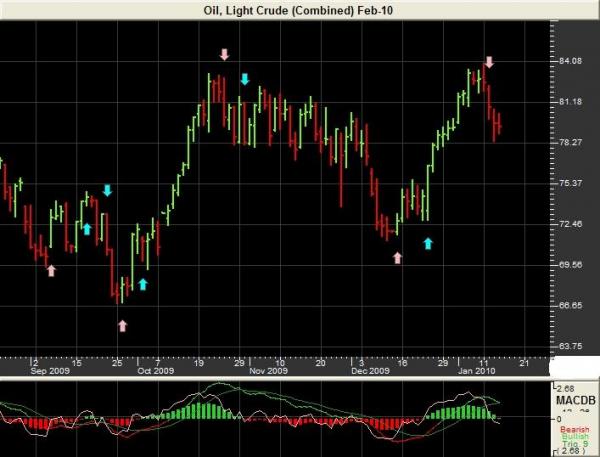The image size is (600, 457).
Task: Click the 78.27 price axis label
Action: pos(571,142)
